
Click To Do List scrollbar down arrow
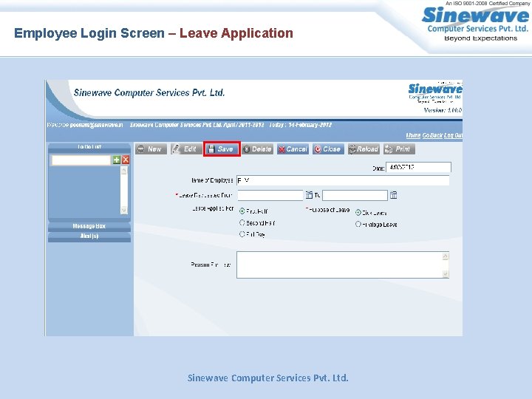tap(124, 210)
